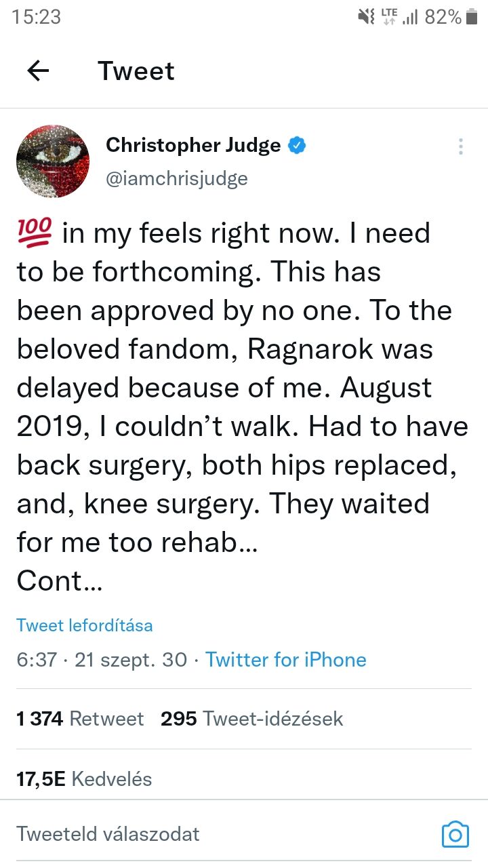View the 1 374 Retweet list

(80, 719)
